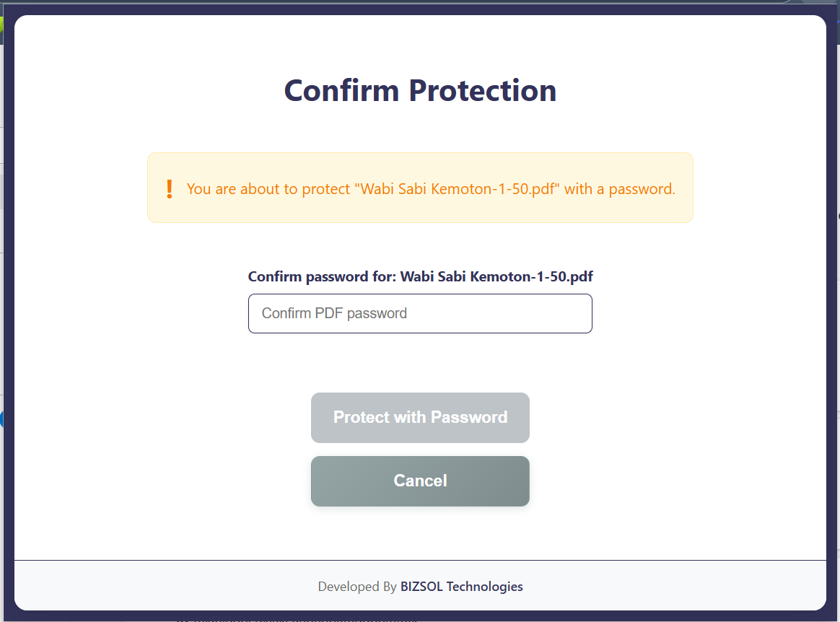
Task: Click the dark backdrop below the dialog
Action: (x=420, y=616)
